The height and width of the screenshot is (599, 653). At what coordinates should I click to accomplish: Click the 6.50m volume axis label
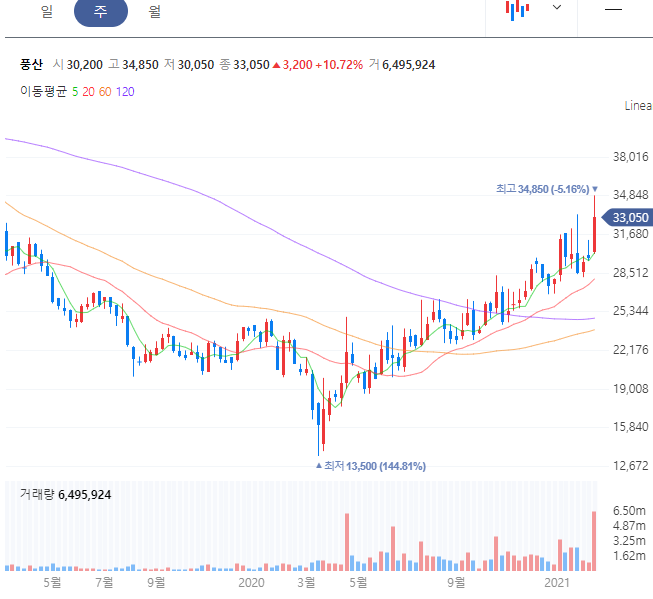[x=629, y=511]
